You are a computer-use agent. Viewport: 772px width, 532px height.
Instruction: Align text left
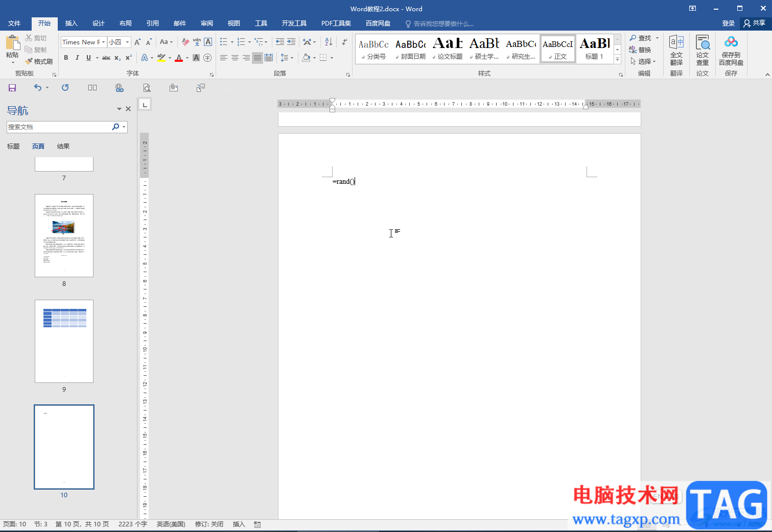pyautogui.click(x=224, y=58)
